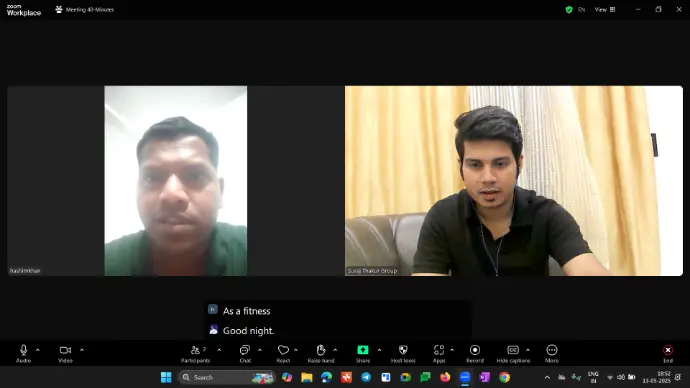Expand share options arrow next to Share
Viewport: 690px width, 388px height.
click(x=379, y=350)
